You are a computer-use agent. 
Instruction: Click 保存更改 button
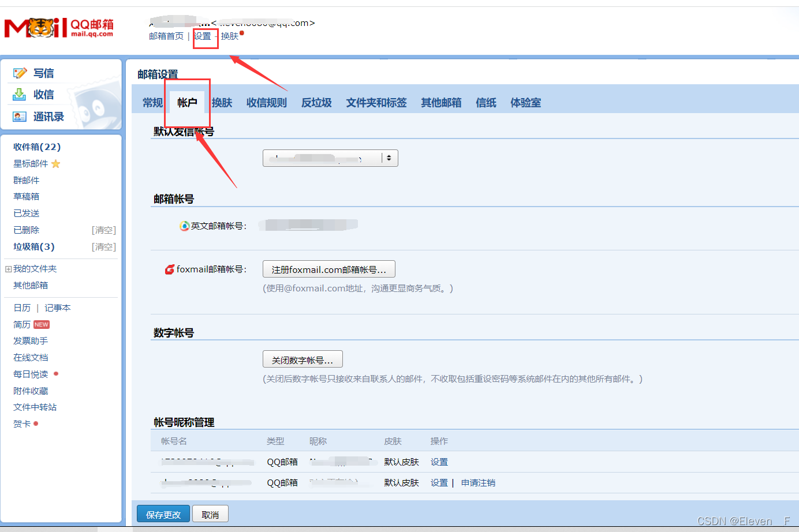163,514
